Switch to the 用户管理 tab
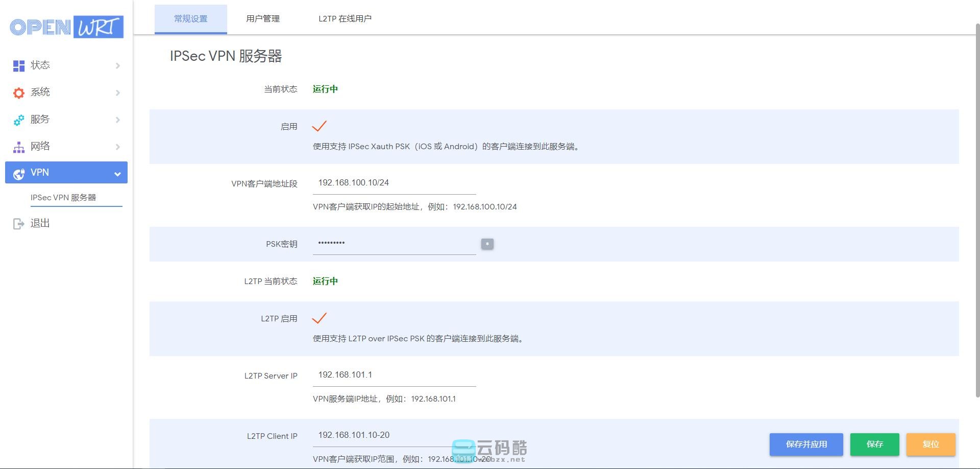Viewport: 980px width, 469px height. 262,19
